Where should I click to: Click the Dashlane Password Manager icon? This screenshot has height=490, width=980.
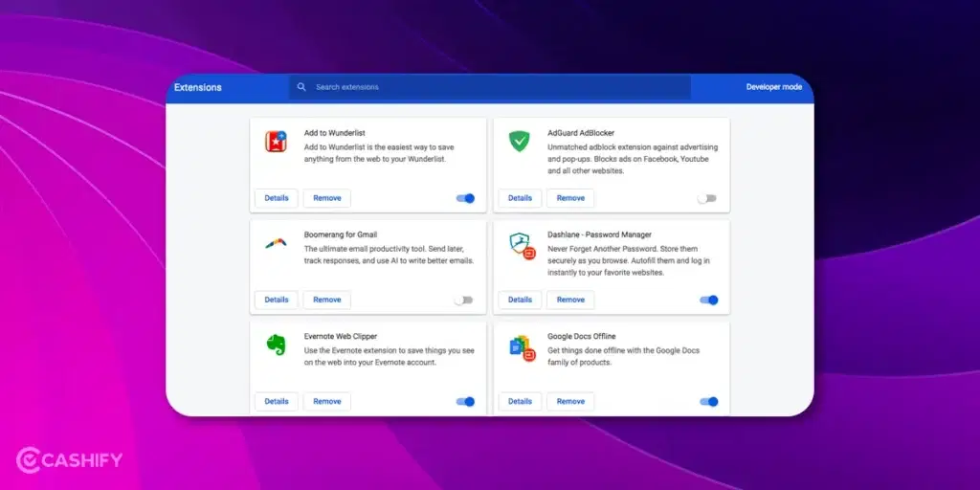[522, 245]
